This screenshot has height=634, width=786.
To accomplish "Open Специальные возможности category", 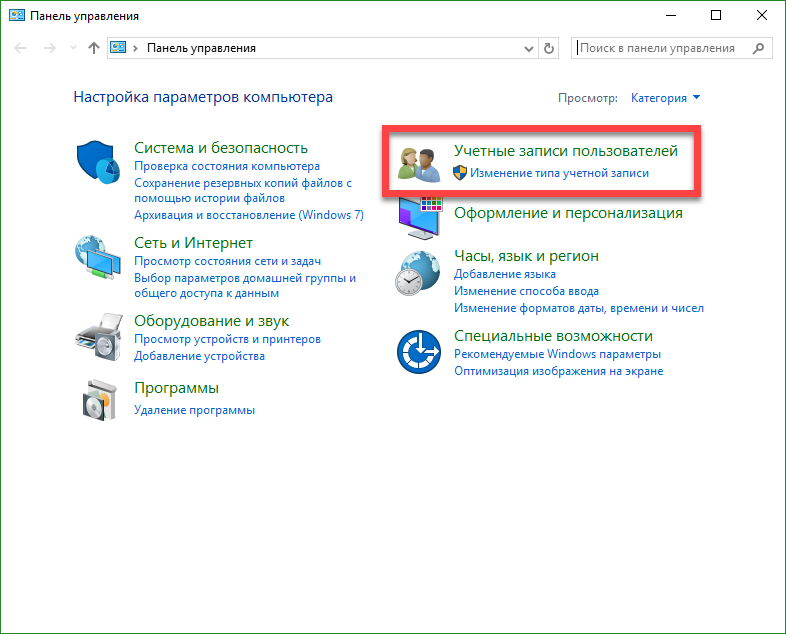I will point(553,336).
